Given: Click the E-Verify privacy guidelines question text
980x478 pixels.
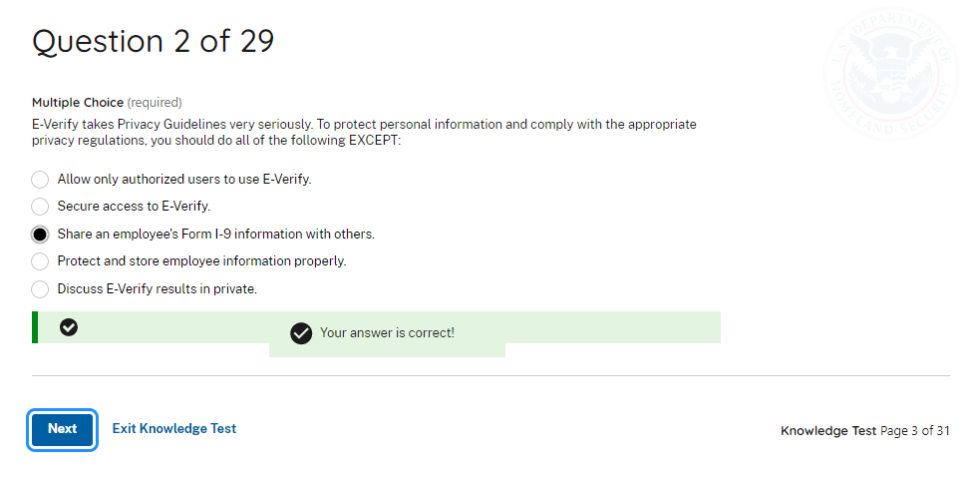Looking at the screenshot, I should click(x=364, y=133).
